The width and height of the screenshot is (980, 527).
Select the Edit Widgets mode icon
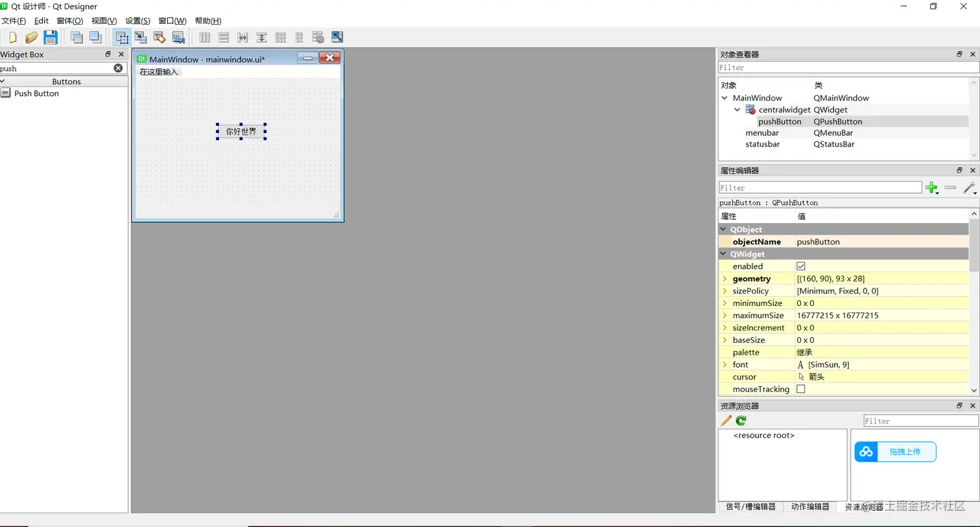121,38
